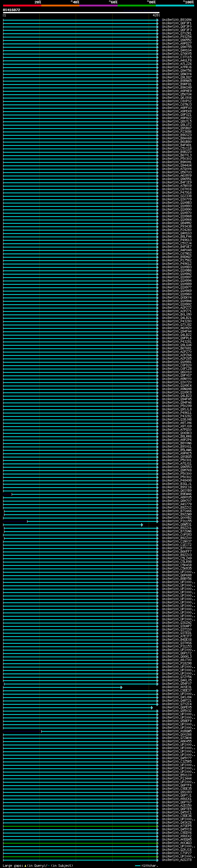
Task: Select the UniRef100_Q9LDQ7 label
Action: point(176,78)
